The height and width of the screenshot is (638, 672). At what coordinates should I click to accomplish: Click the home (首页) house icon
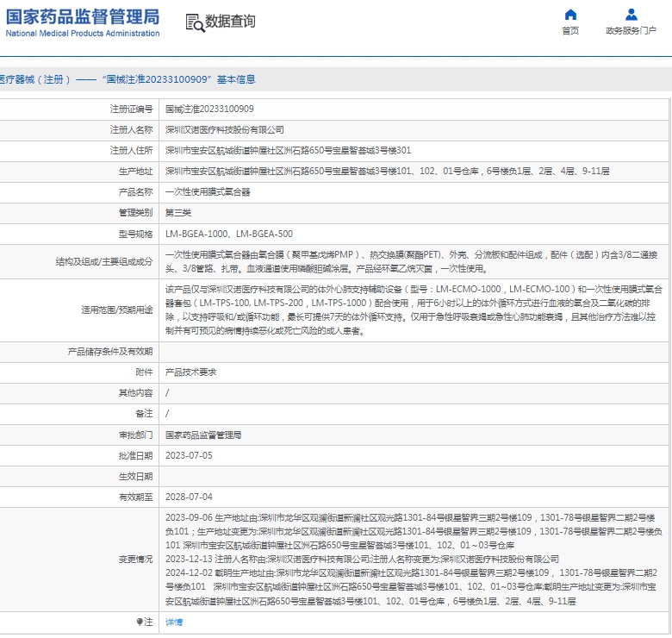point(570,15)
